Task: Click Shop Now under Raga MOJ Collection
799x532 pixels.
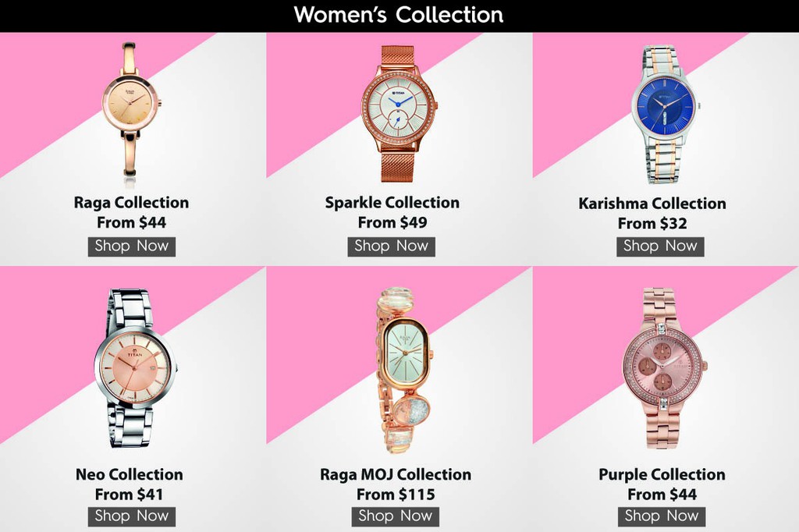Action: click(x=396, y=516)
